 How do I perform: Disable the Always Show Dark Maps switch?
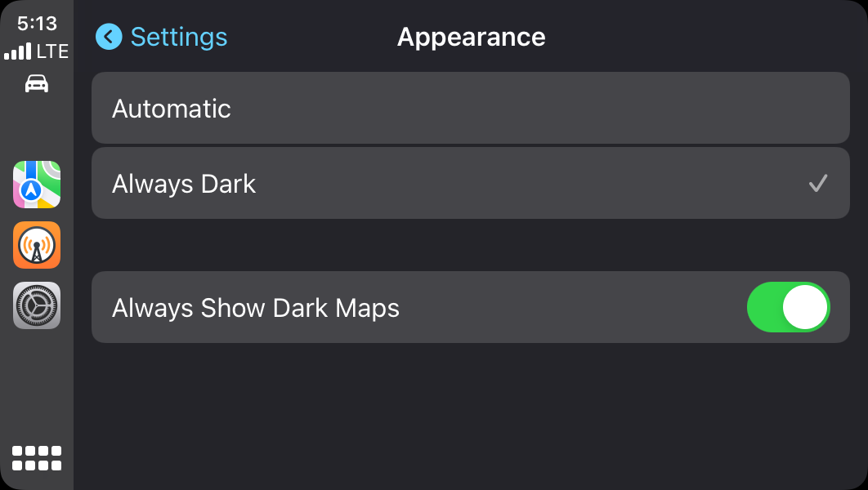pos(788,307)
